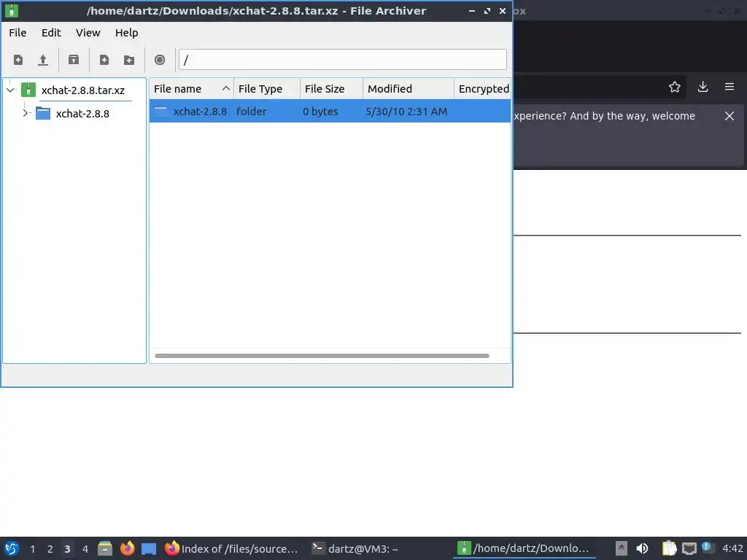The height and width of the screenshot is (560, 747).
Task: Click the /home/dartz/Downlo... archiver task button
Action: click(524, 548)
